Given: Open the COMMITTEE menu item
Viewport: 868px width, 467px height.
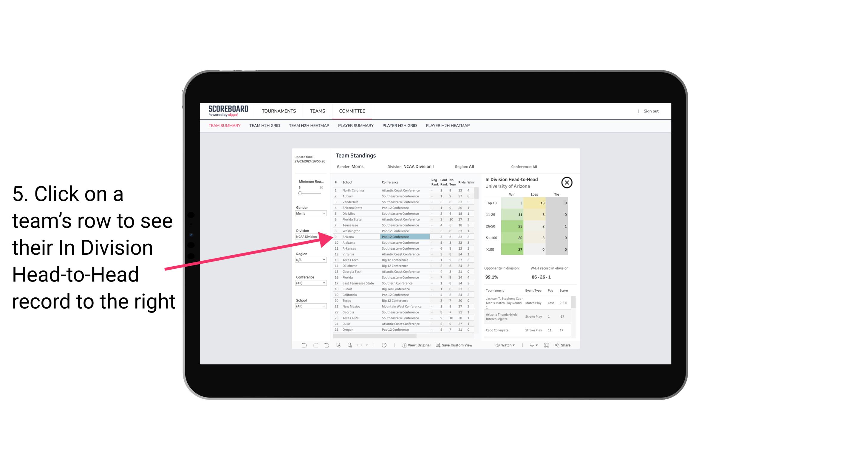Looking at the screenshot, I should pyautogui.click(x=353, y=110).
